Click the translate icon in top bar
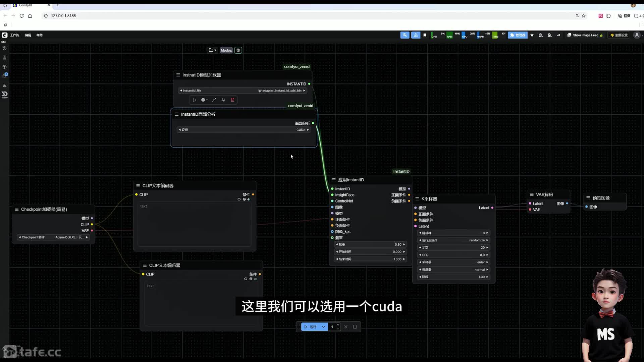The image size is (644, 362). 405,35
